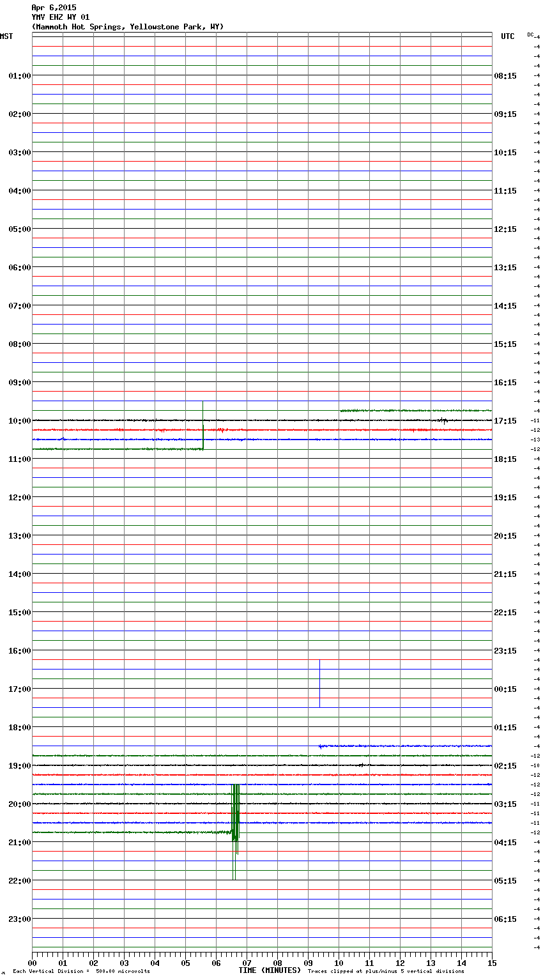Click the Mammoth Hot Springs location title
Image resolution: width=543 pixels, height=980 pixels.
coord(128,27)
